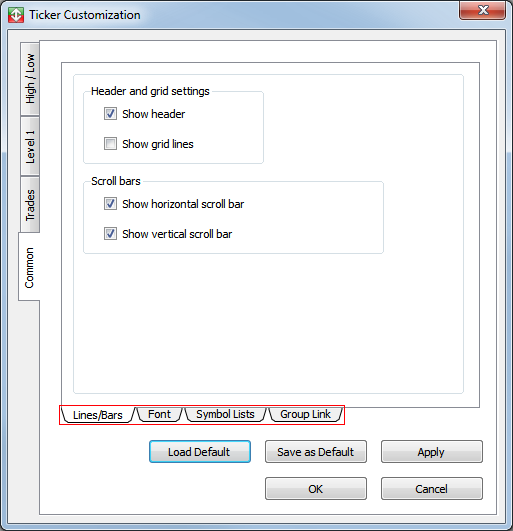Screen dimensions: 513x531
Task: Click Save as Default button
Action: click(316, 452)
